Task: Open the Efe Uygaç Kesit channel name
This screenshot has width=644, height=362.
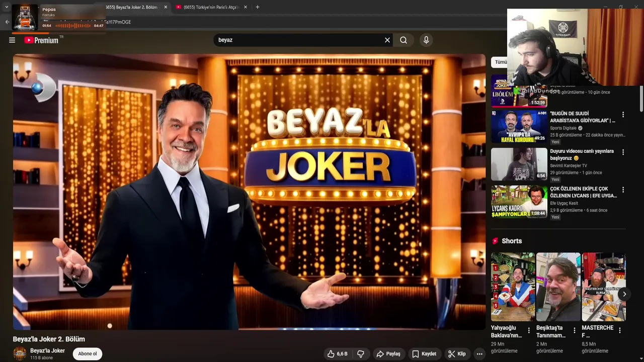Action: pos(564,203)
